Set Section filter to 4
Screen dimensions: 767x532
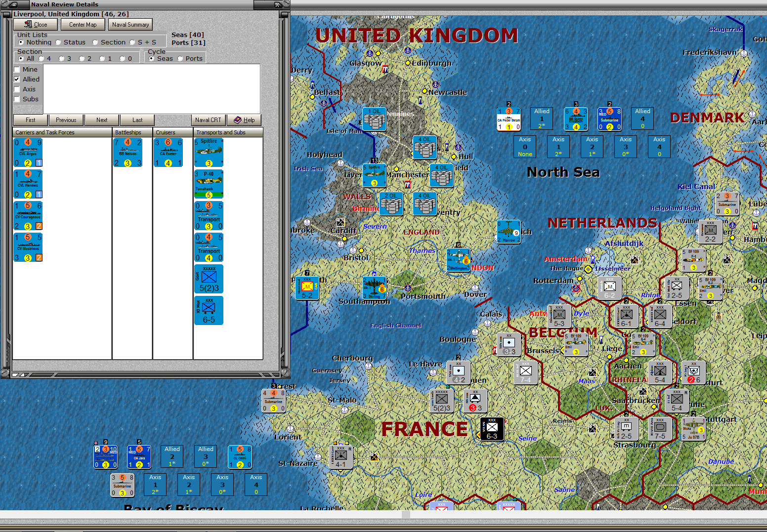point(45,58)
